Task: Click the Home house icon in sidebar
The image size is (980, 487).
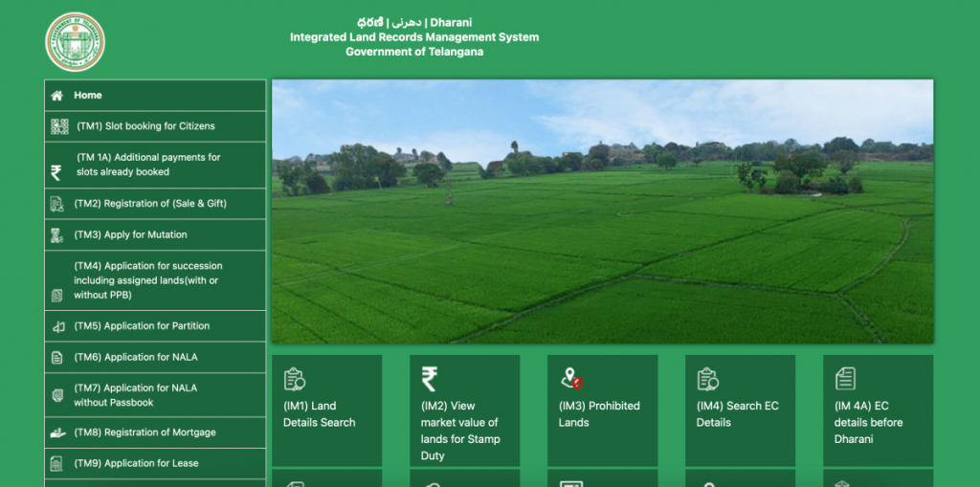Action: coord(57,96)
